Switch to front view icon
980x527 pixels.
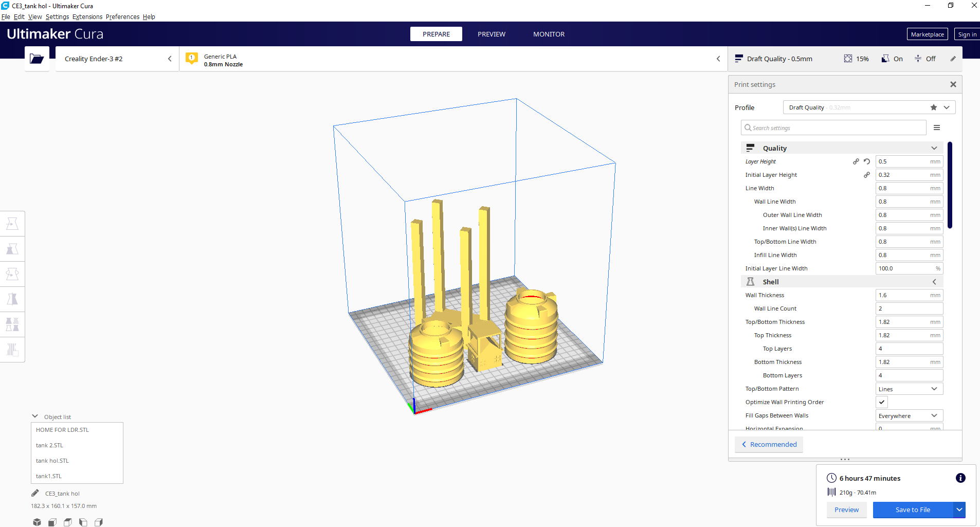52,522
